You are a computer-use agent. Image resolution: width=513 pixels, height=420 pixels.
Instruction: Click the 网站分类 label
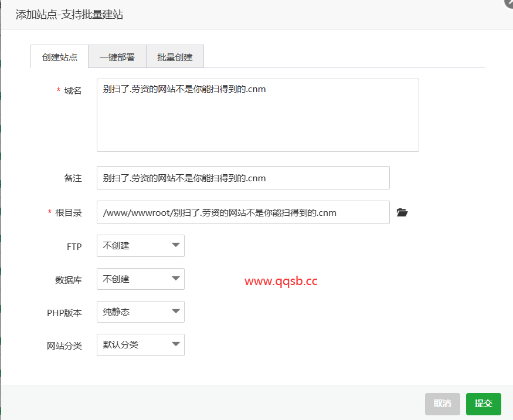click(x=64, y=346)
